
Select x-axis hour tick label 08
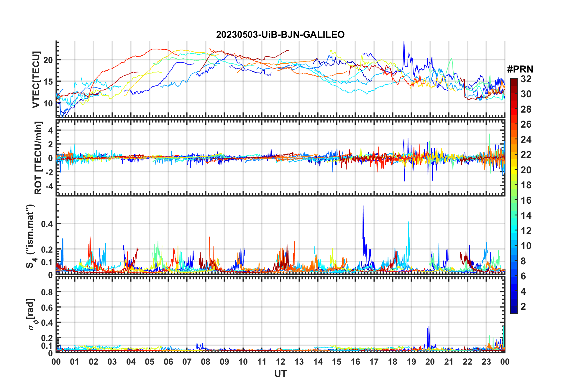pyautogui.click(x=206, y=362)
